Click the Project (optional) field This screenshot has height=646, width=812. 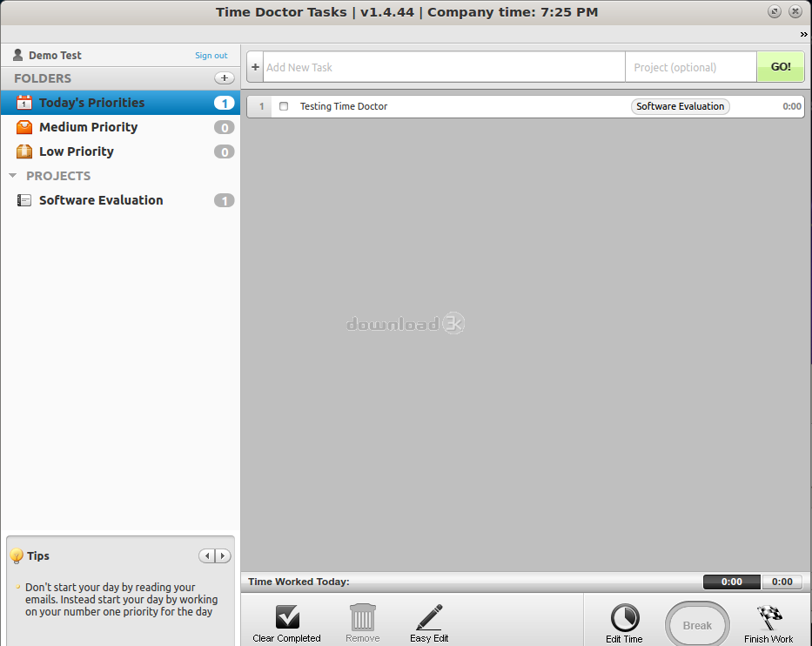(690, 67)
